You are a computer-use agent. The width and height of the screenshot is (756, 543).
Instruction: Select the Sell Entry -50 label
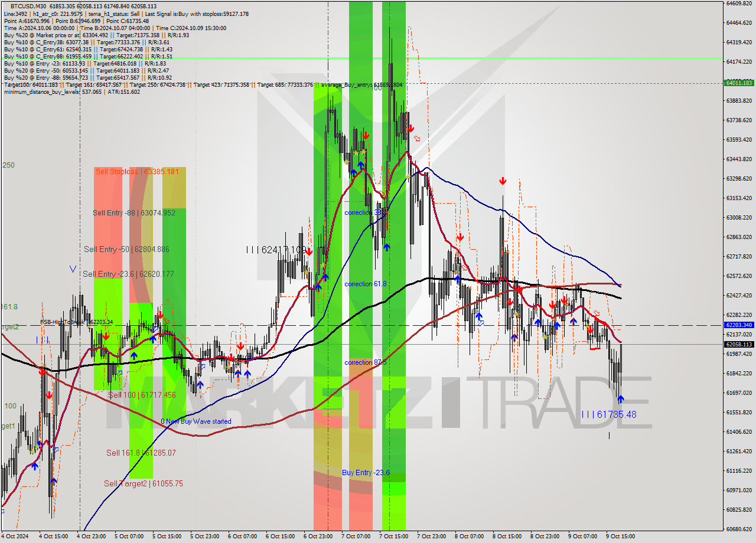[x=126, y=250]
